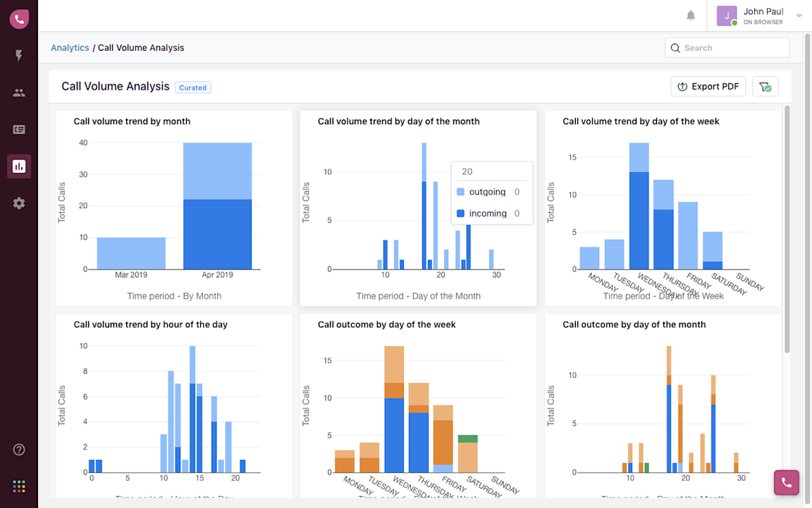Viewport: 812px width, 508px height.
Task: Click the search magnifier icon
Action: [x=675, y=48]
